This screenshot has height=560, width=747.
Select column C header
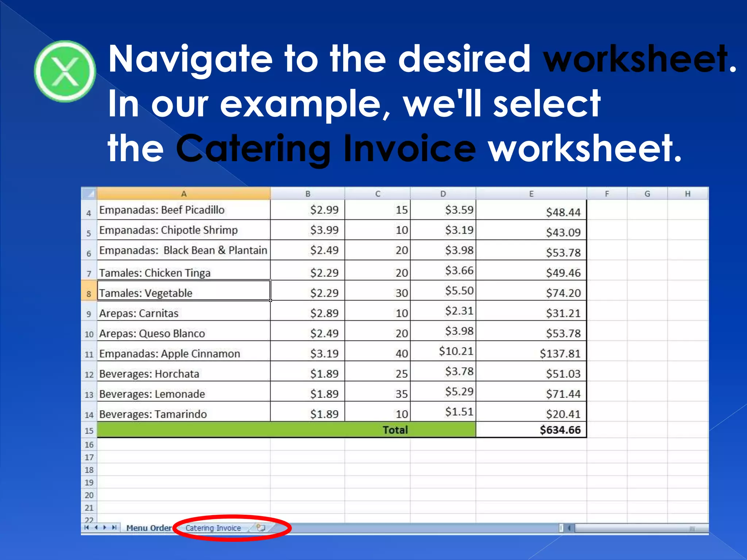point(378,194)
